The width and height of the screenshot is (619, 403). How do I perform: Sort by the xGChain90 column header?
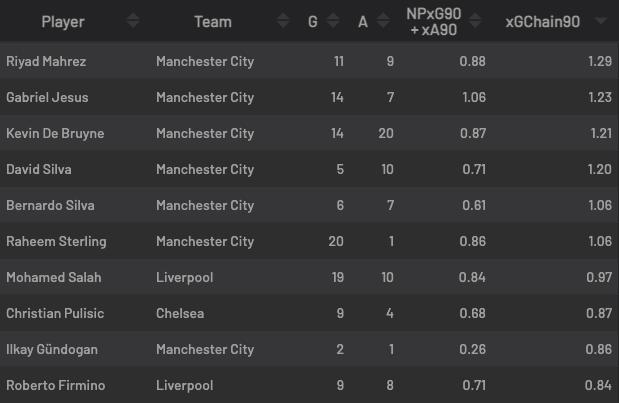pyautogui.click(x=543, y=21)
